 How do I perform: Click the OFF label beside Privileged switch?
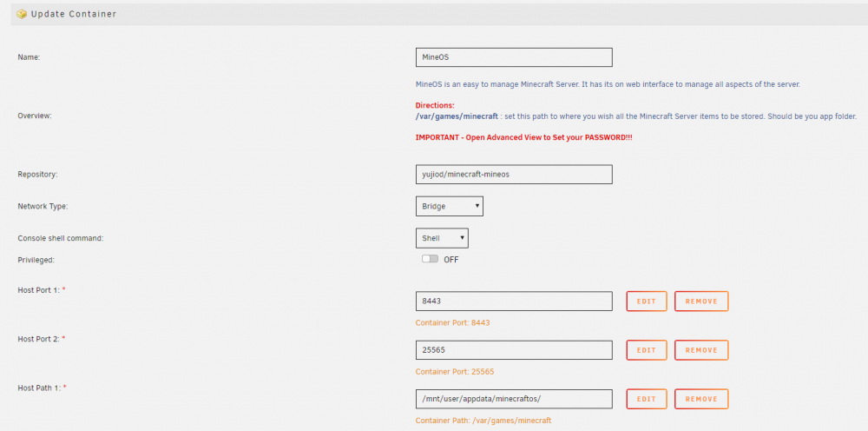[451, 259]
